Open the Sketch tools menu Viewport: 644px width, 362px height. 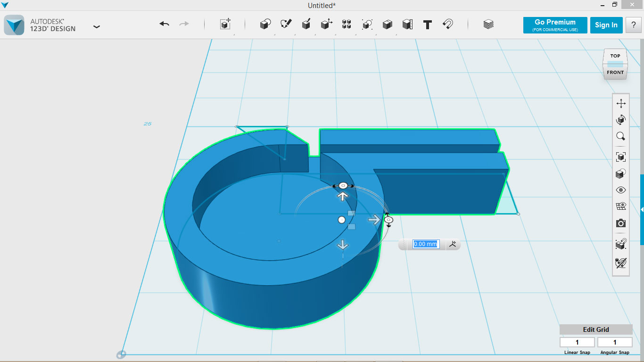pos(286,25)
